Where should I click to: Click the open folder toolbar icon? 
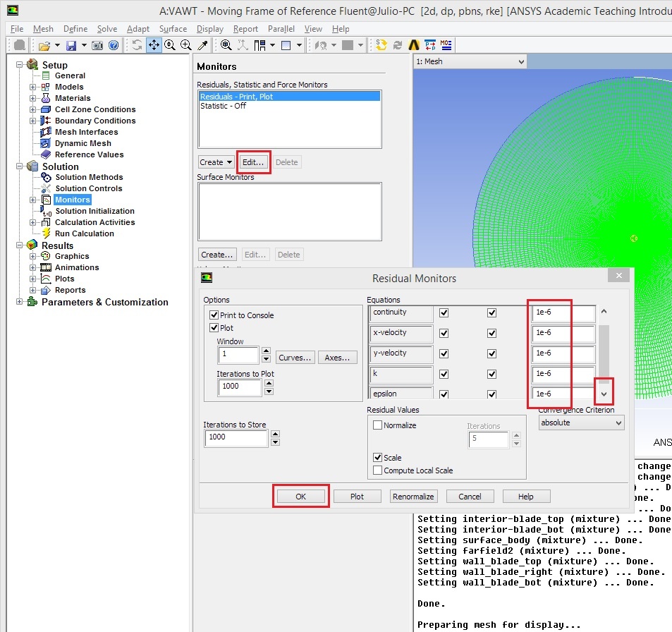44,45
